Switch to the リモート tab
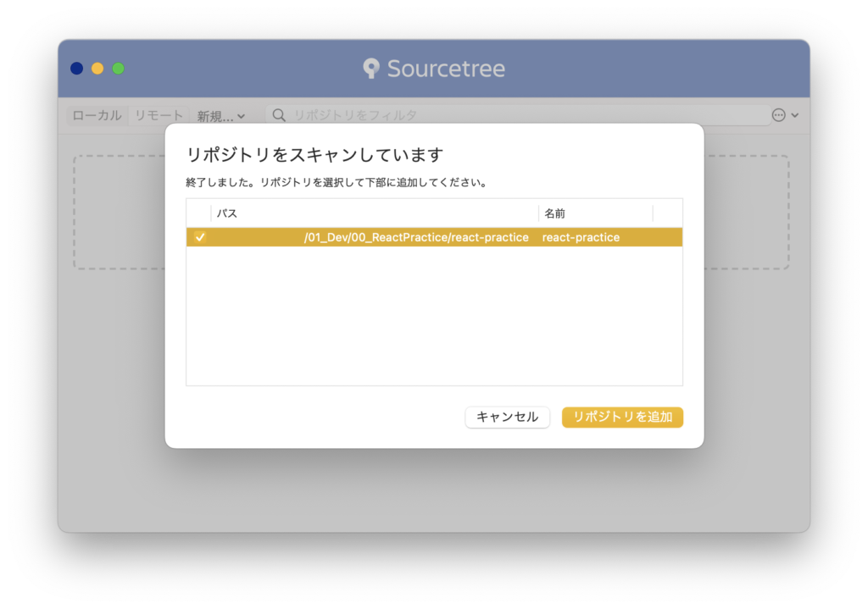 159,115
